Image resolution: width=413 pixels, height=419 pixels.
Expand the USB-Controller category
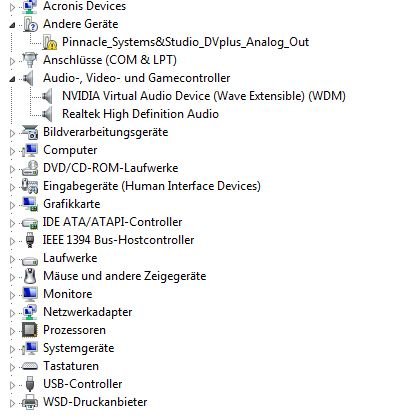pyautogui.click(x=12, y=385)
